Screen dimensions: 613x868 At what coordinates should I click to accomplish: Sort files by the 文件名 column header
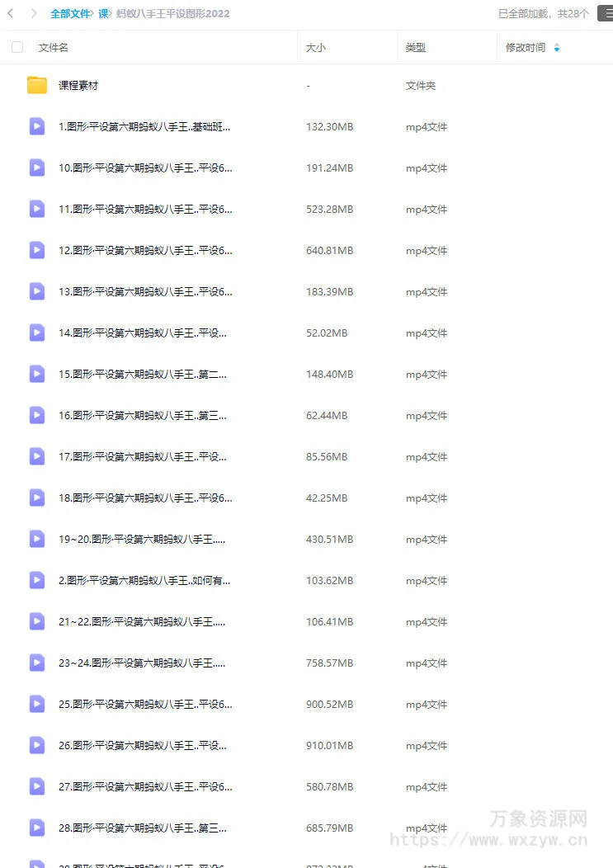(x=53, y=48)
